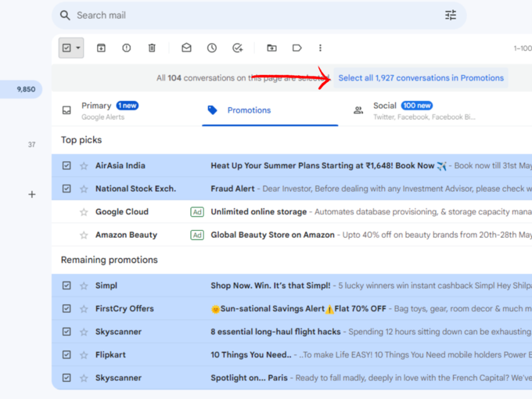The width and height of the screenshot is (532, 399).
Task: Click the Ad badge beside Amazon Beauty
Action: [x=197, y=235]
